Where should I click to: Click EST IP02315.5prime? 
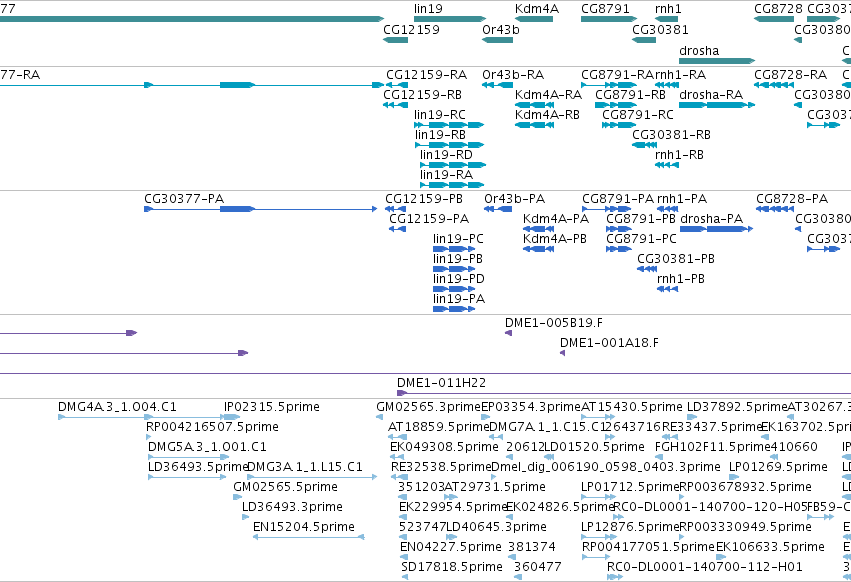point(232,417)
